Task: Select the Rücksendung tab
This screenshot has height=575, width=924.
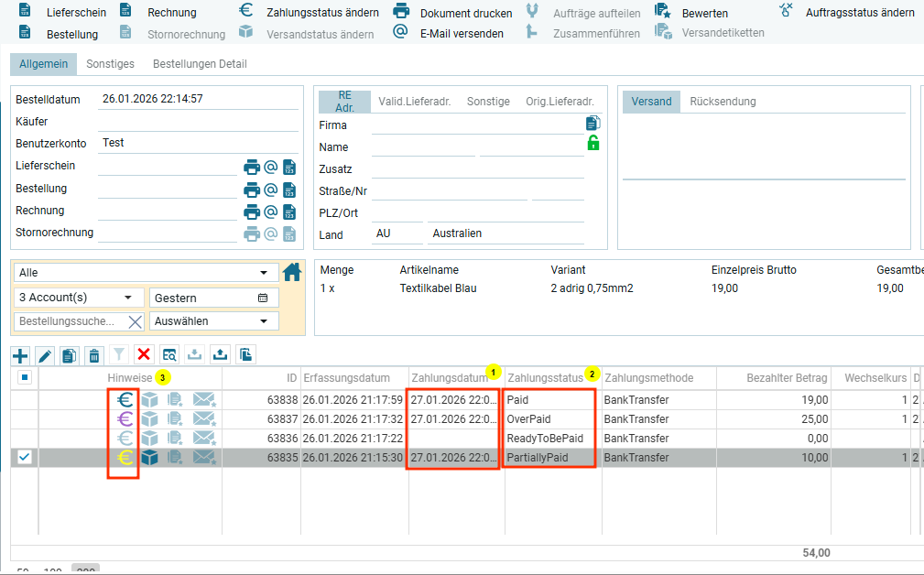Action: (723, 102)
